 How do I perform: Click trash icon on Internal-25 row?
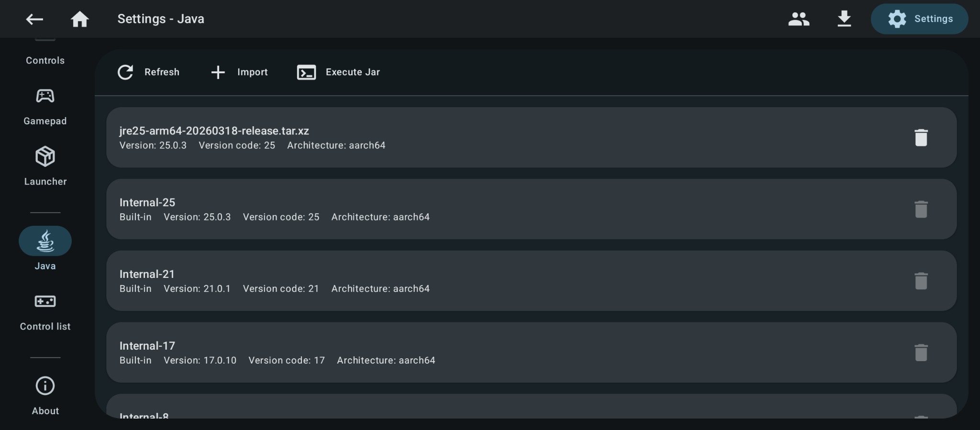pyautogui.click(x=921, y=209)
